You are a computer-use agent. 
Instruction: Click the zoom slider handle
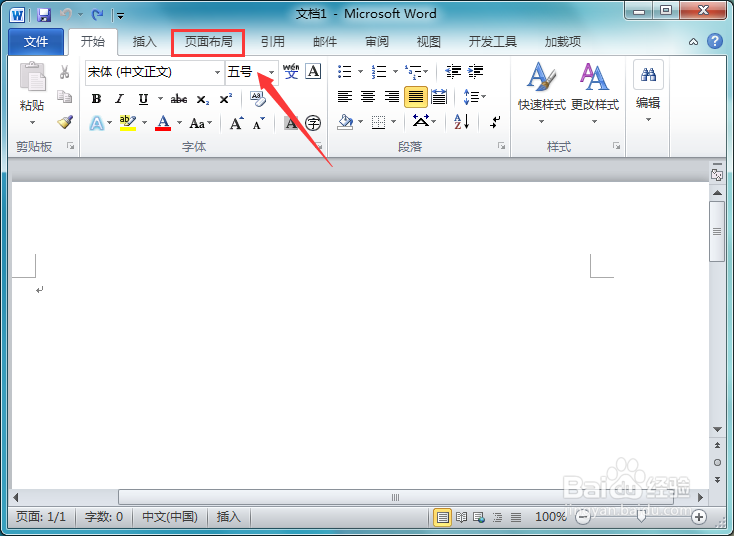click(641, 517)
